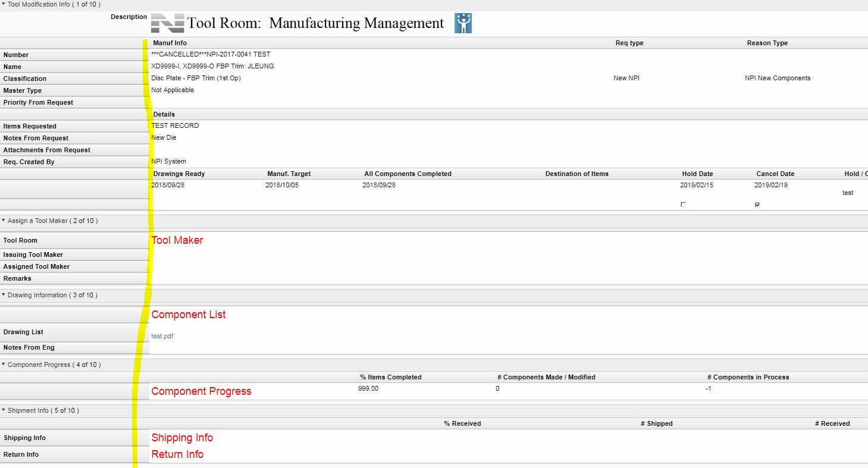868x468 pixels.
Task: Click the red Return Info label
Action: 177,454
